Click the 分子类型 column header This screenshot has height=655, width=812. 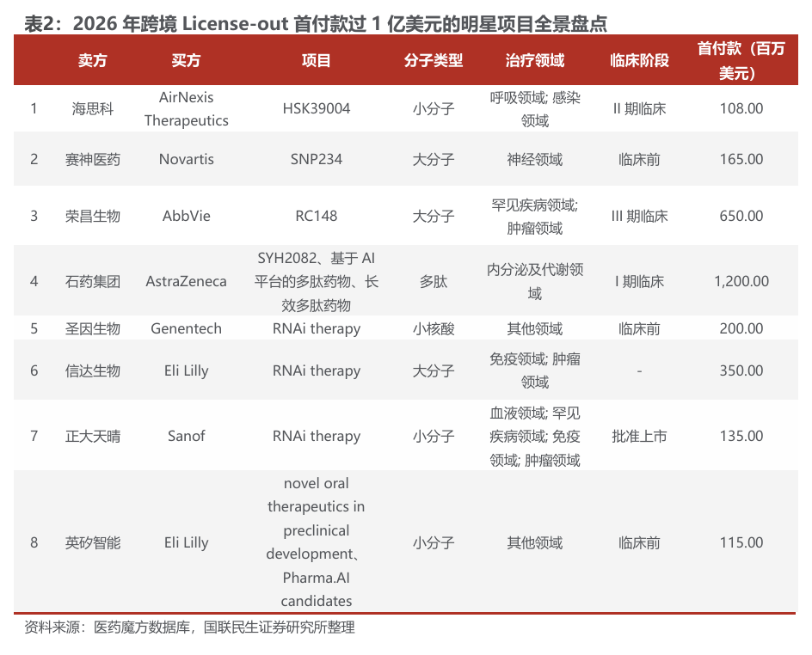pos(433,61)
